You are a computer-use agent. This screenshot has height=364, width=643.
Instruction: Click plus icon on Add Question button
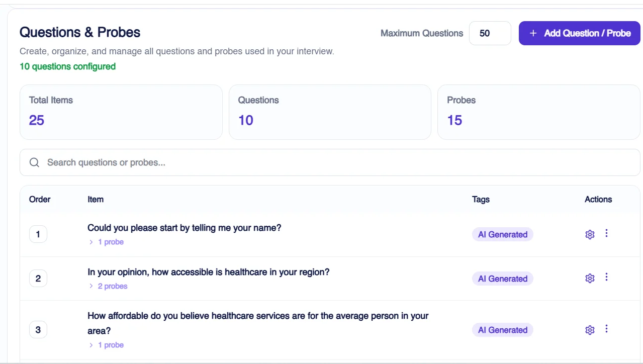coord(533,33)
